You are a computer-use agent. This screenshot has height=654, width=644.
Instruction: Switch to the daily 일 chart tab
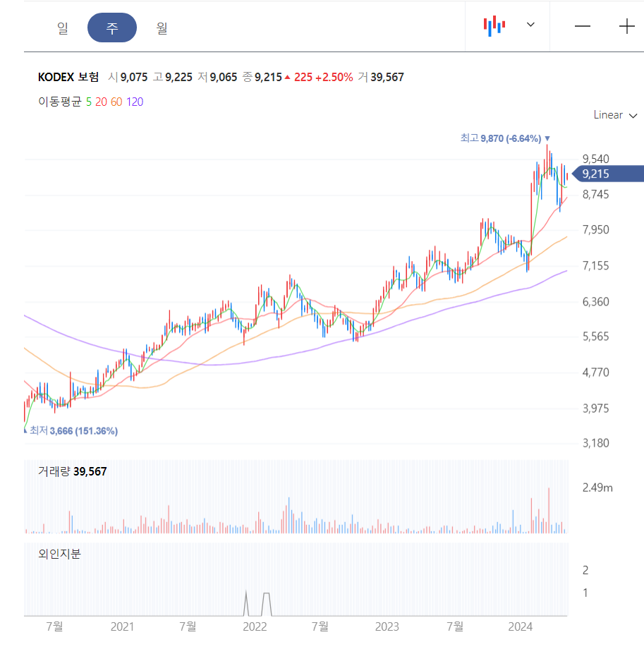(x=63, y=28)
